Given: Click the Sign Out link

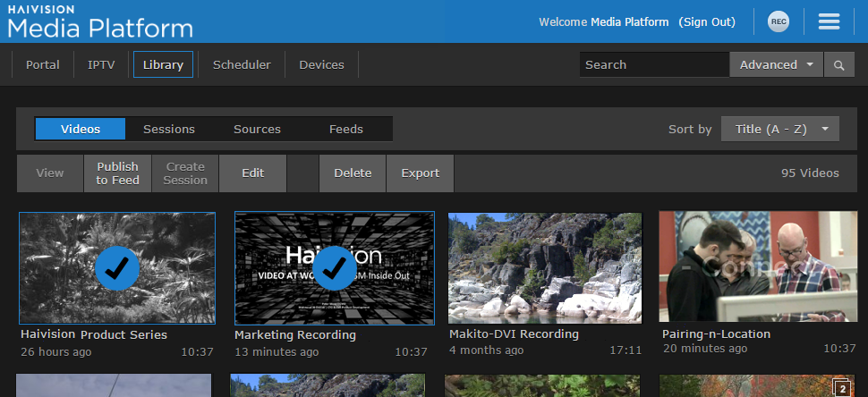Looking at the screenshot, I should (707, 21).
